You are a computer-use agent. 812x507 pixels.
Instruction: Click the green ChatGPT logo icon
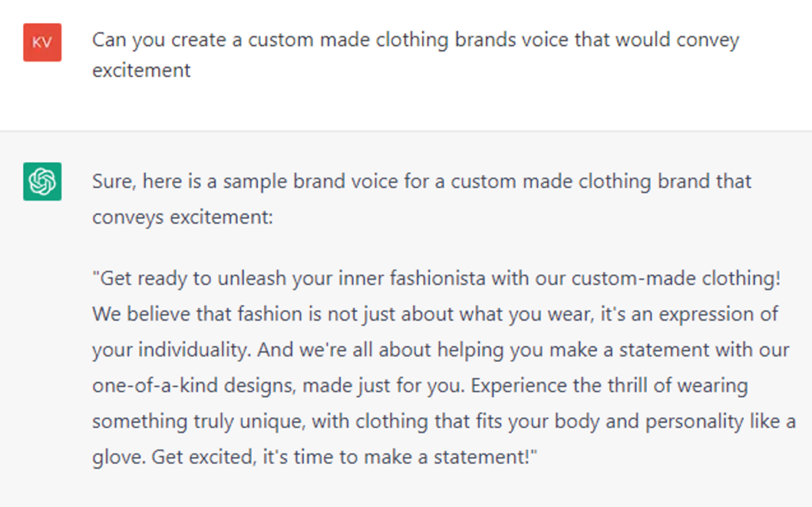42,182
